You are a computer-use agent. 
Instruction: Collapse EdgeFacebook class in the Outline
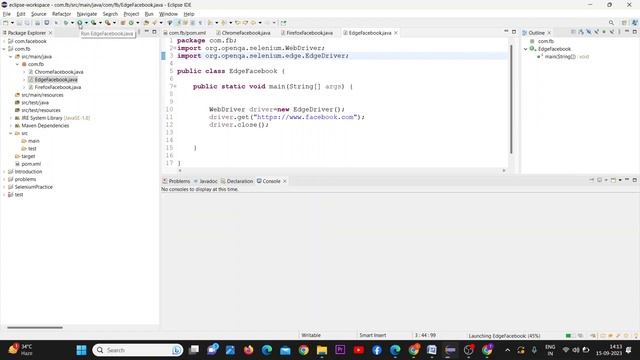[x=526, y=49]
